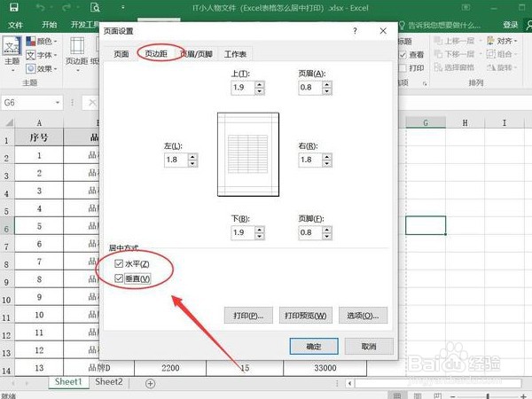Click the Sign in (登录) link

pos(510,25)
